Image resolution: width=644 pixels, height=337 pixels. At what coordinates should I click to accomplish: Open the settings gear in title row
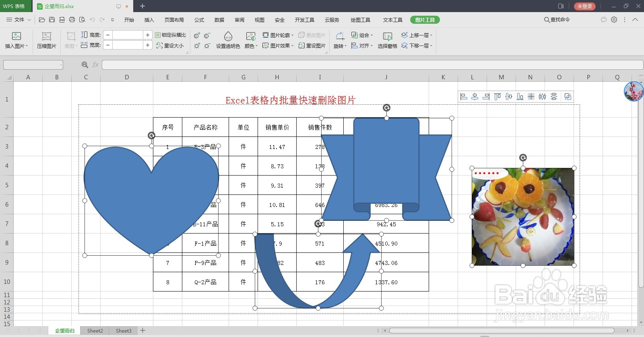[614, 19]
